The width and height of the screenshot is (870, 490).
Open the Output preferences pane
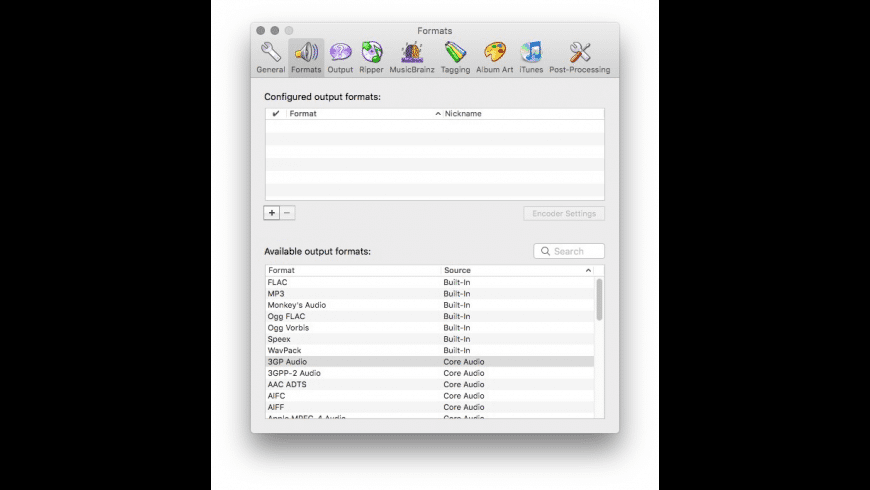340,57
